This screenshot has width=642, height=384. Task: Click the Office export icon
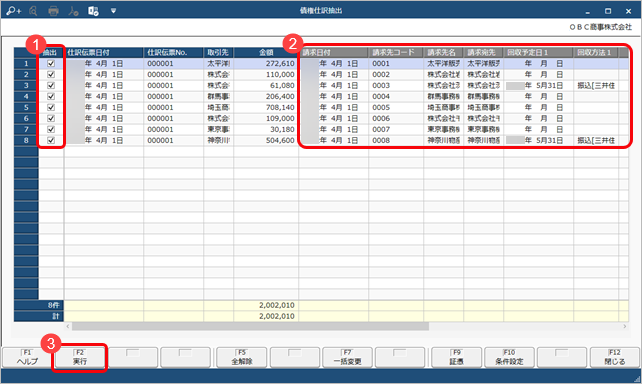(93, 11)
